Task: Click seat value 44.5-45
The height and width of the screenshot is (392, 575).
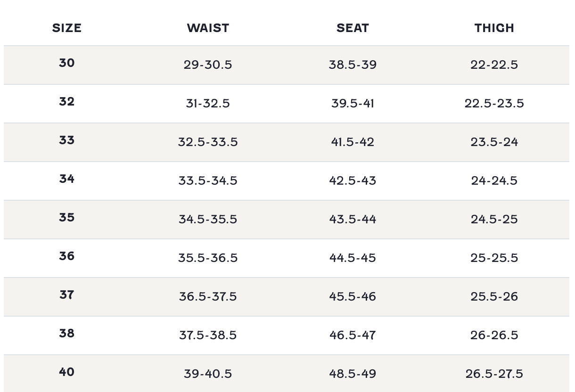Action: pos(353,258)
